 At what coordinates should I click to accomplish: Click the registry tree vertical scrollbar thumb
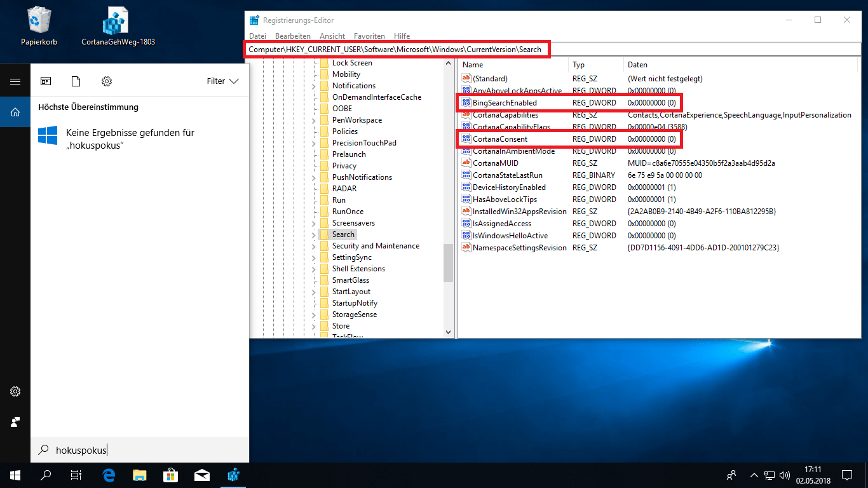(449, 263)
